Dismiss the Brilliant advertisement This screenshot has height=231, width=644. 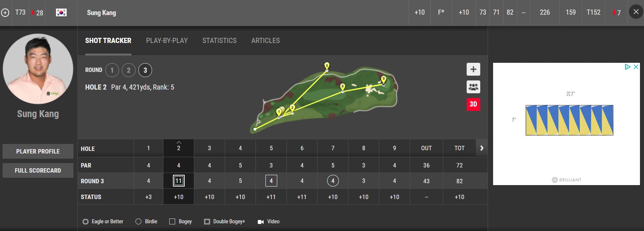(x=636, y=67)
